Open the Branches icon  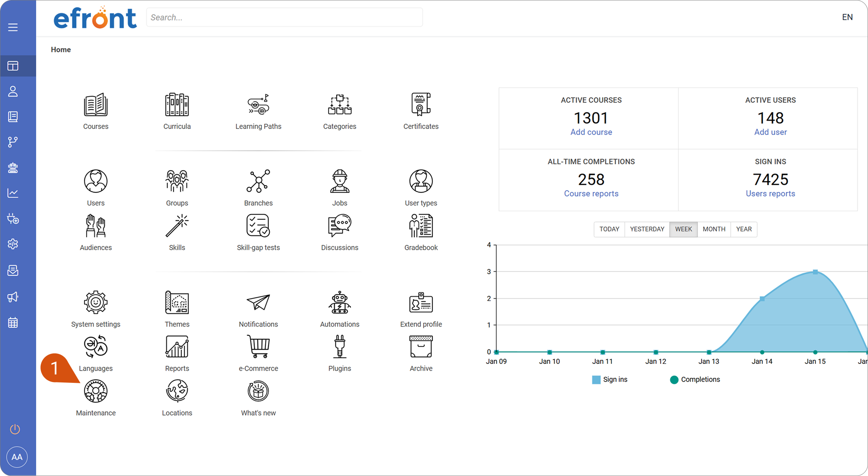click(x=258, y=181)
